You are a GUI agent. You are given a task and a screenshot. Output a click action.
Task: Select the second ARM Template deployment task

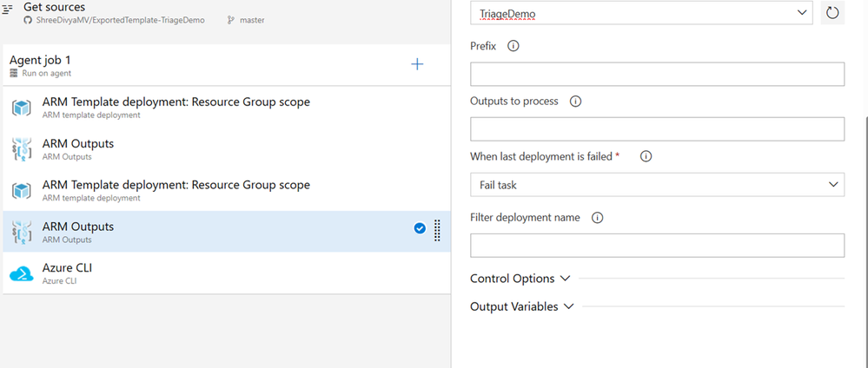[176, 189]
